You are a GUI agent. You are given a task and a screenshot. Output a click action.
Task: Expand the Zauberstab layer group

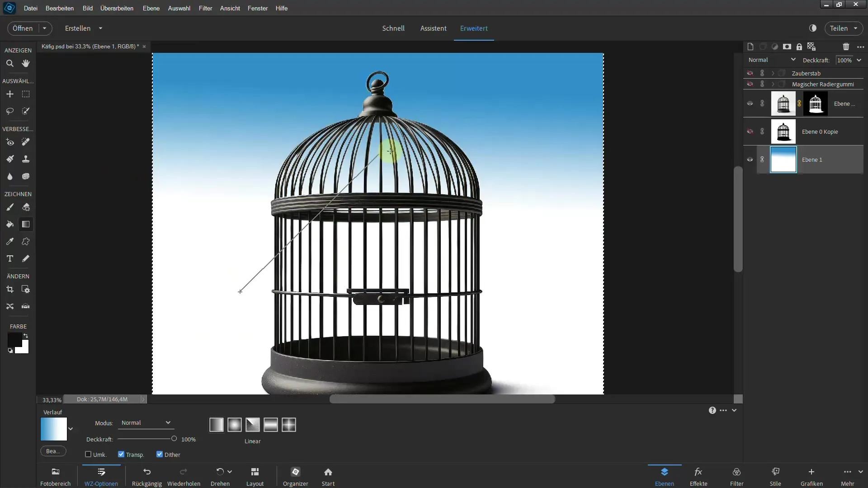pyautogui.click(x=773, y=73)
